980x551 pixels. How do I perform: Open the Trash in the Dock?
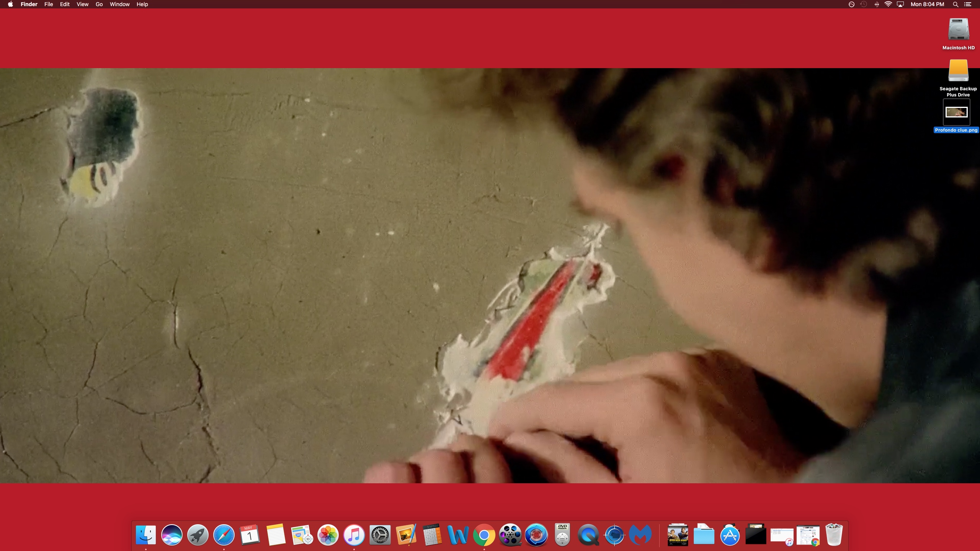click(834, 535)
